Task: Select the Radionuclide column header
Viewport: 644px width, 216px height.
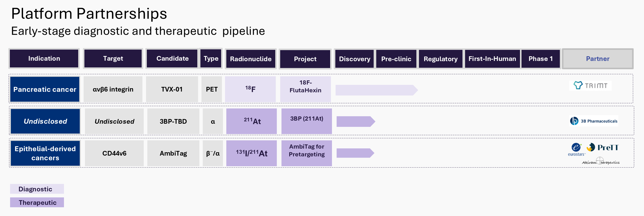Action: 251,59
